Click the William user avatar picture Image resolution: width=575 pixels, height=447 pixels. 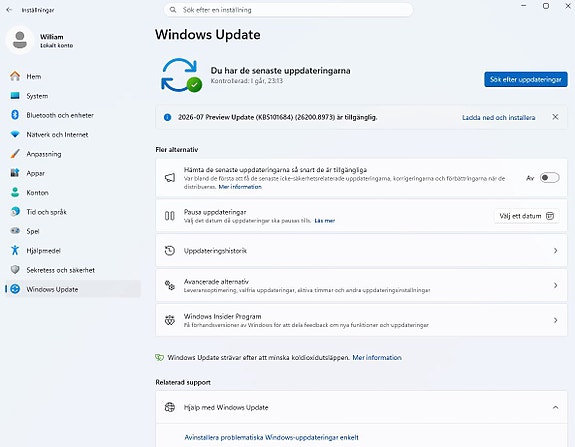(20, 40)
